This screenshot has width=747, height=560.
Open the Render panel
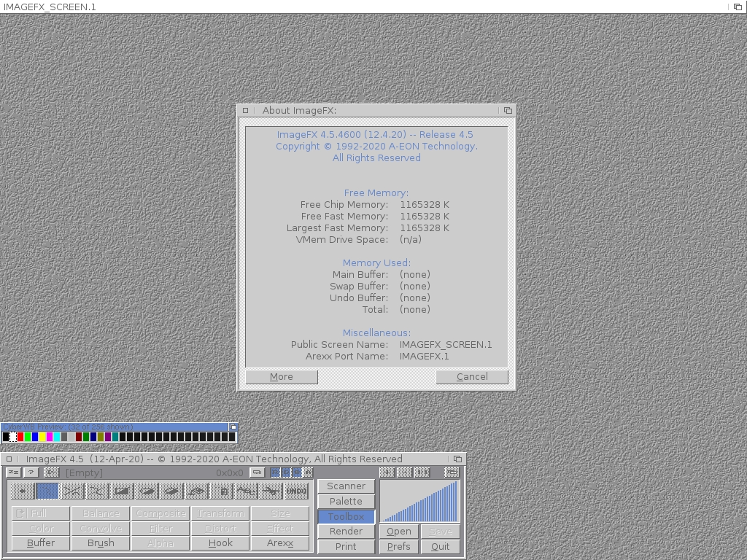346,531
